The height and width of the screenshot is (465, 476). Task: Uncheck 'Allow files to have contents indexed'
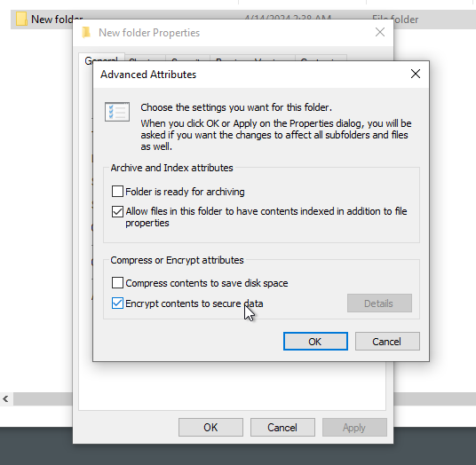pos(117,211)
